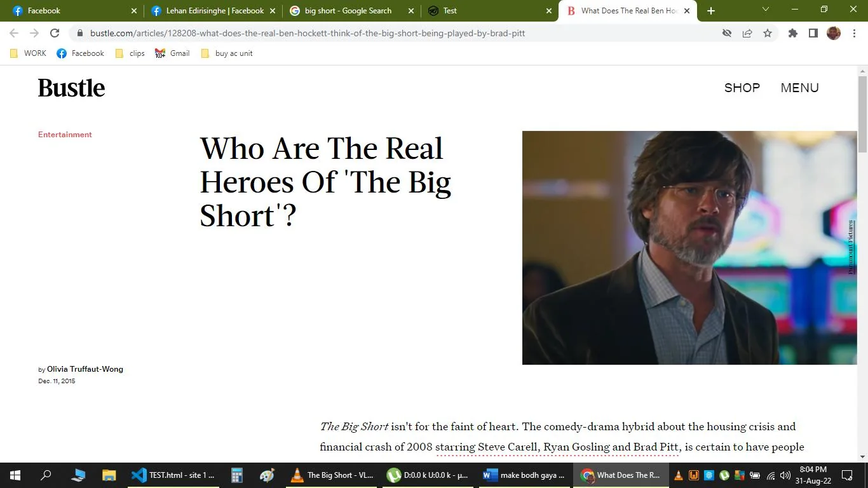Open a new browser tab
The width and height of the screenshot is (868, 488).
tap(711, 11)
